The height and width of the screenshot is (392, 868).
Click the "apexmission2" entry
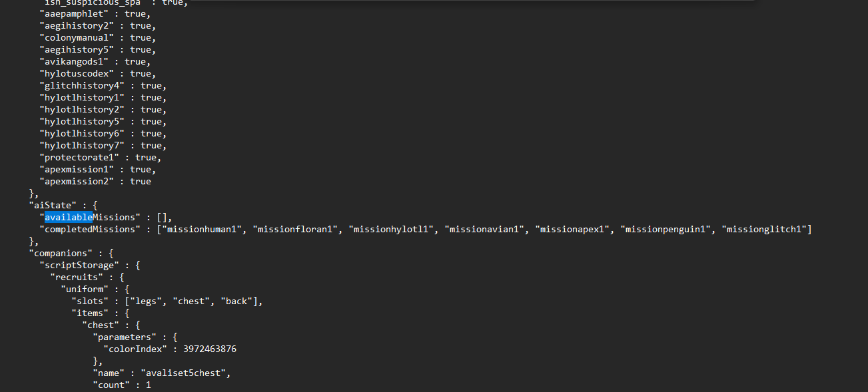pyautogui.click(x=77, y=181)
